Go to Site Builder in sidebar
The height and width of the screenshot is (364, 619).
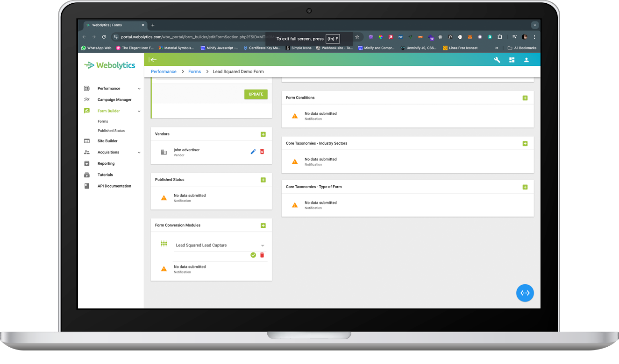107,141
